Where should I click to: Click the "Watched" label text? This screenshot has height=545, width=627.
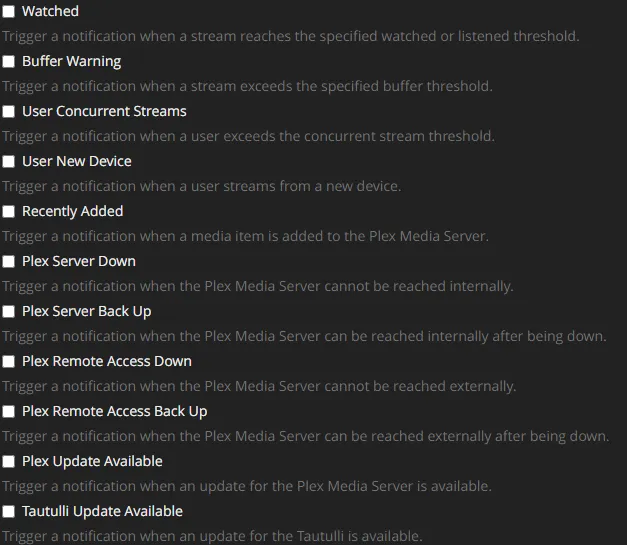50,11
